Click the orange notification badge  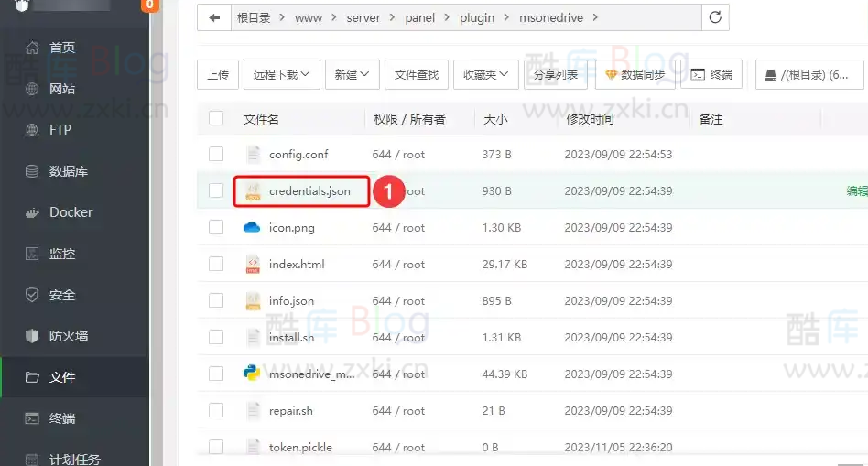tap(149, 5)
